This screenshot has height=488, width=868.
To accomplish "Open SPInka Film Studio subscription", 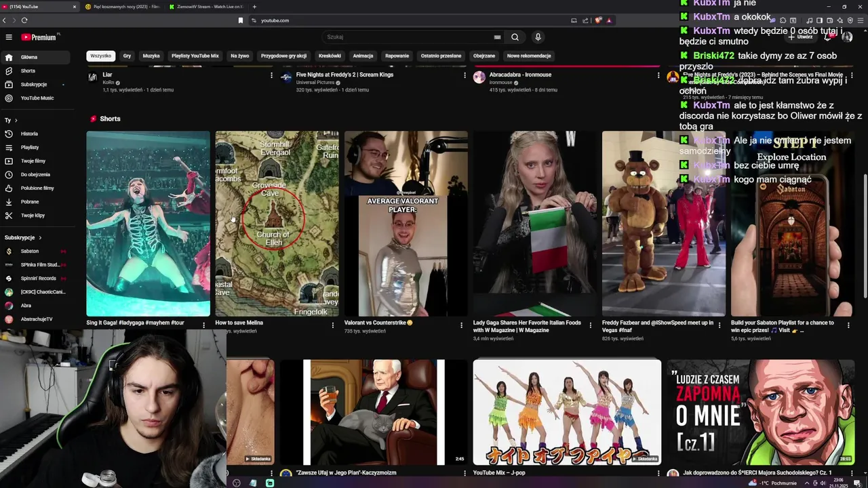I will click(35, 264).
